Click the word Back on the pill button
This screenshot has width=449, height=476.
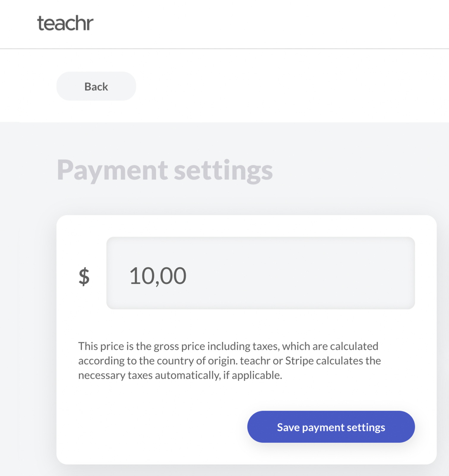tap(96, 87)
